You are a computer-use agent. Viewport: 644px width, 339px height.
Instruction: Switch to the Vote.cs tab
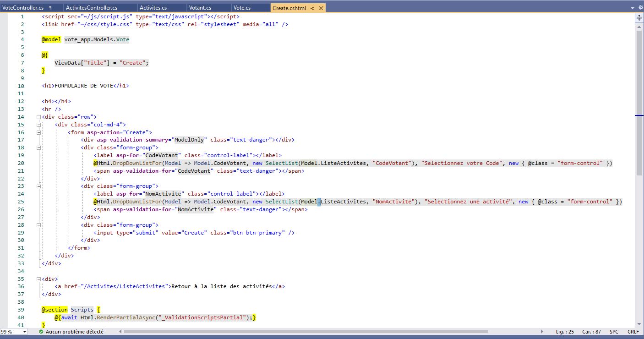click(x=242, y=8)
